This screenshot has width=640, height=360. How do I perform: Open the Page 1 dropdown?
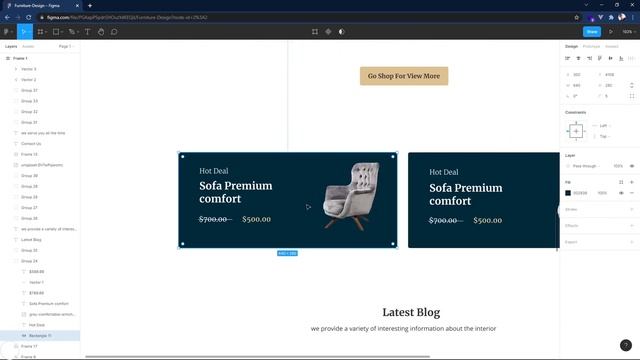[67, 47]
